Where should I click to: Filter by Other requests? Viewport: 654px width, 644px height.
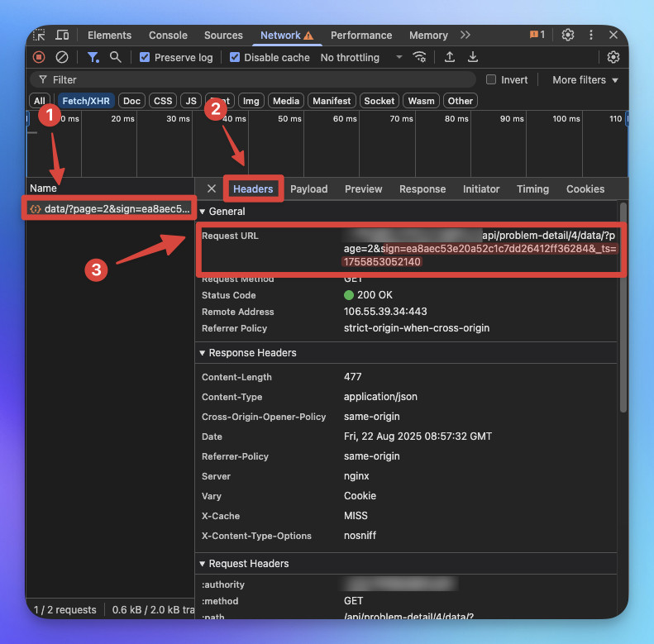click(460, 101)
